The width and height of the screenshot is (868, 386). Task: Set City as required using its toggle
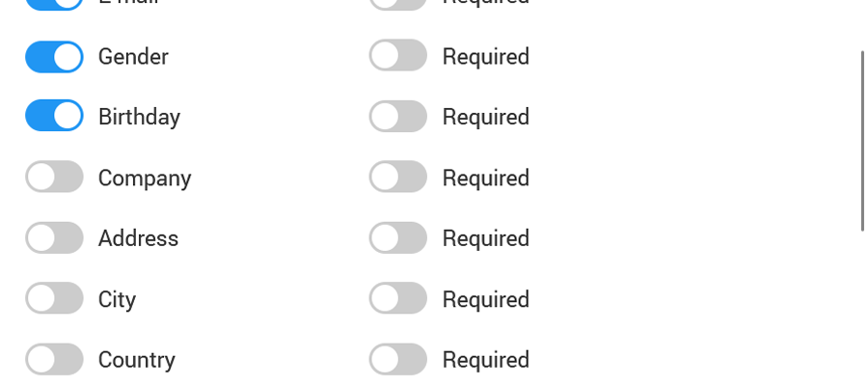tap(398, 298)
